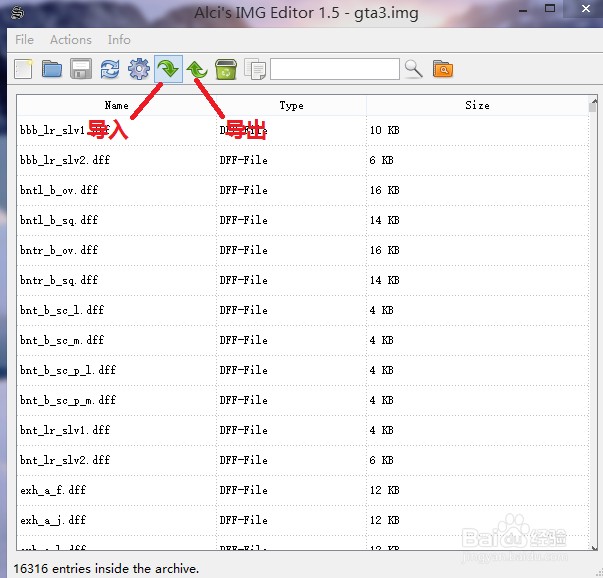Click the scrollbar down arrow of the list
The width and height of the screenshot is (603, 578).
click(x=594, y=548)
